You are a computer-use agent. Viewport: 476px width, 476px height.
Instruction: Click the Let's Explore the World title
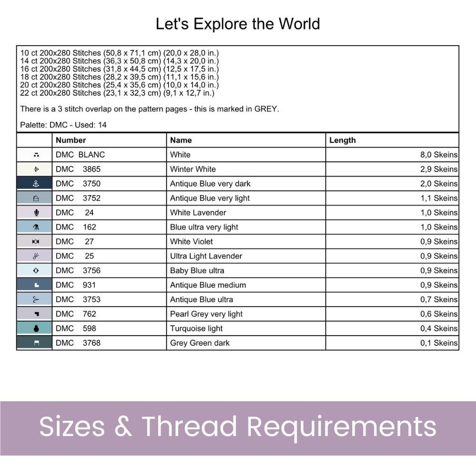click(x=238, y=24)
